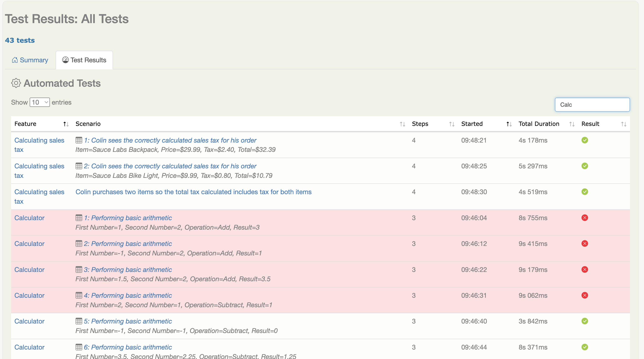644x359 pixels.
Task: Sort by Total Duration arrows
Action: pos(572,124)
